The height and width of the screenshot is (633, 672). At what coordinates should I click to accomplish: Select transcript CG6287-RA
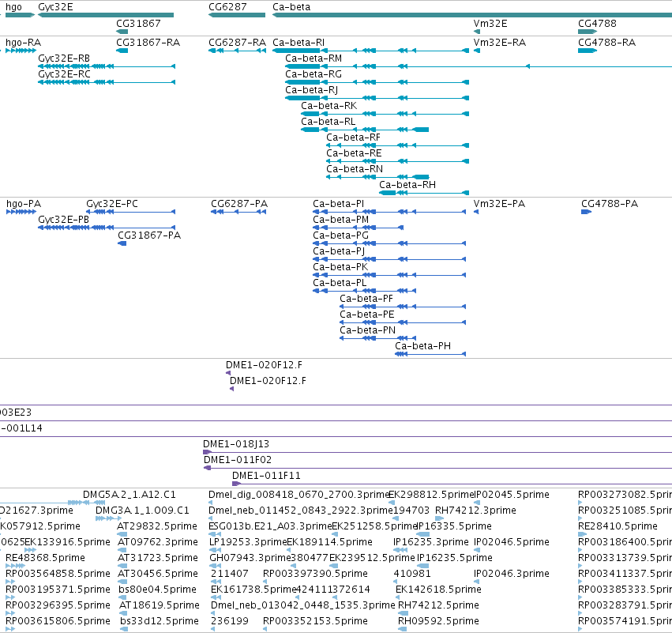pyautogui.click(x=237, y=51)
